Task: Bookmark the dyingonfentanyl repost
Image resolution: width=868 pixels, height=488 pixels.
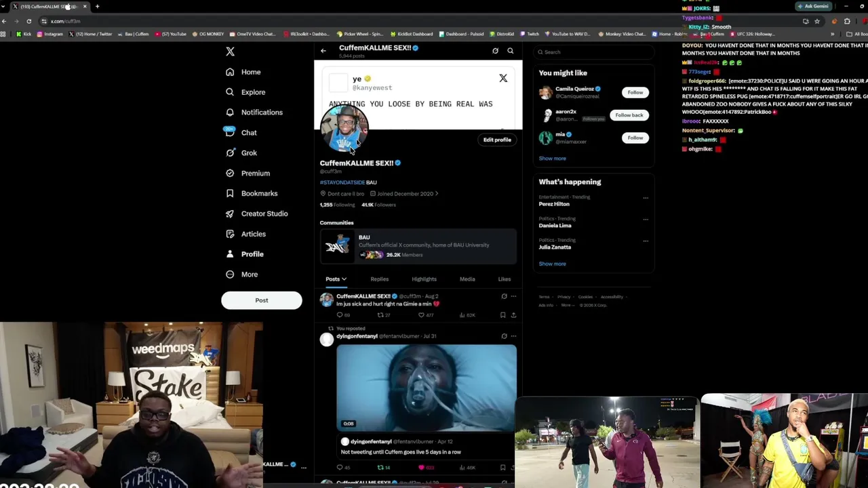Action: coord(502,468)
